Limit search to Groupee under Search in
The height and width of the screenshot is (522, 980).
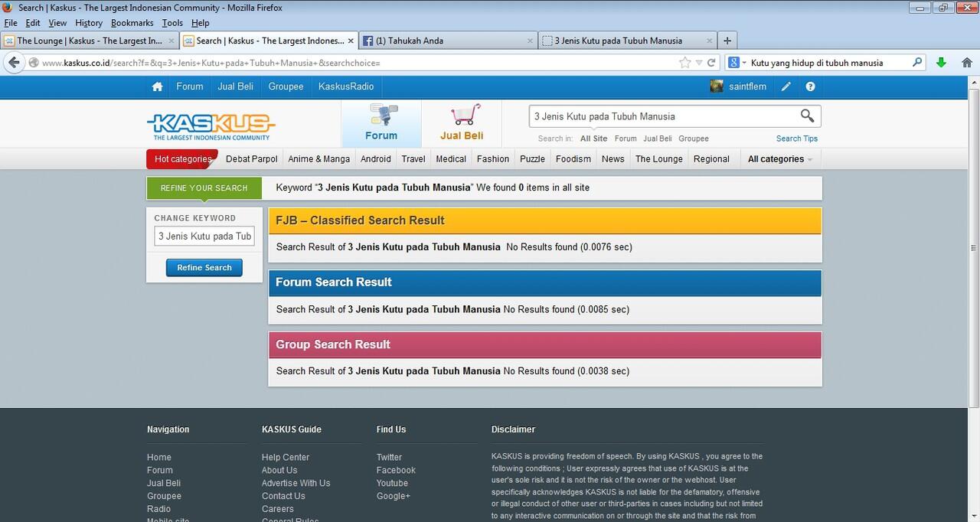[694, 139]
